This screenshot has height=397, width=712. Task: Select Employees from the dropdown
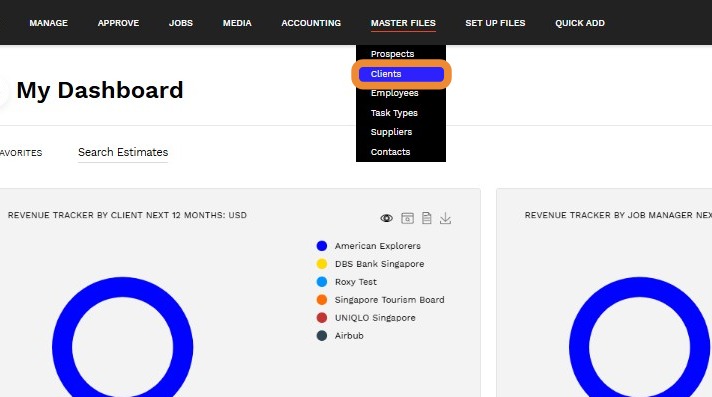click(395, 93)
